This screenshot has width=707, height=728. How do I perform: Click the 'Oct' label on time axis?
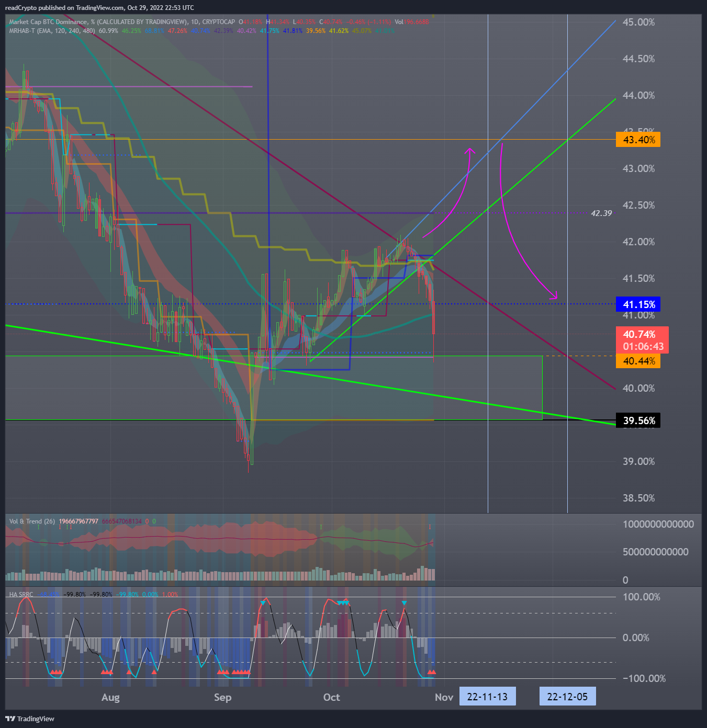[x=331, y=697]
